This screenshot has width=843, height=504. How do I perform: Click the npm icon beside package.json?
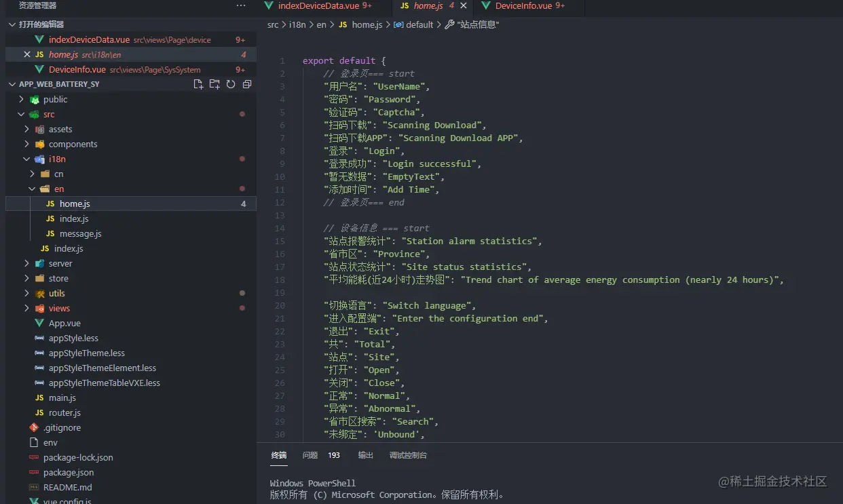[x=34, y=472]
